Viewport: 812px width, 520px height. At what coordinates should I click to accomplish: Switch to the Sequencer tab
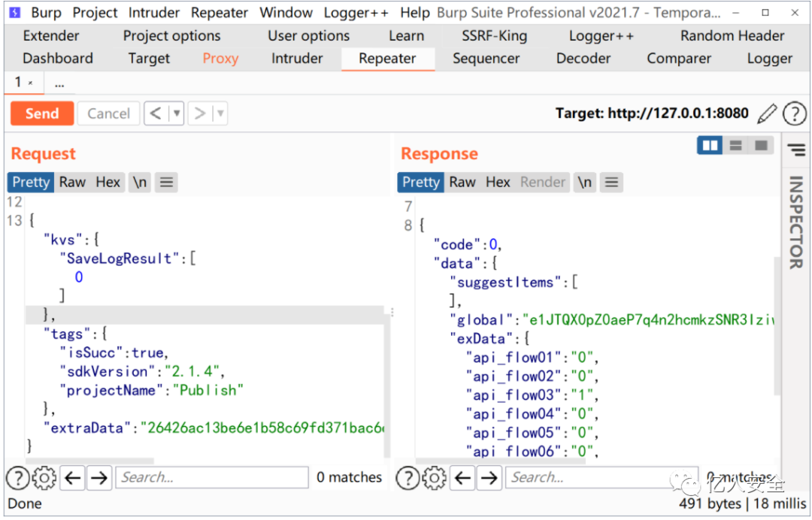pos(486,59)
